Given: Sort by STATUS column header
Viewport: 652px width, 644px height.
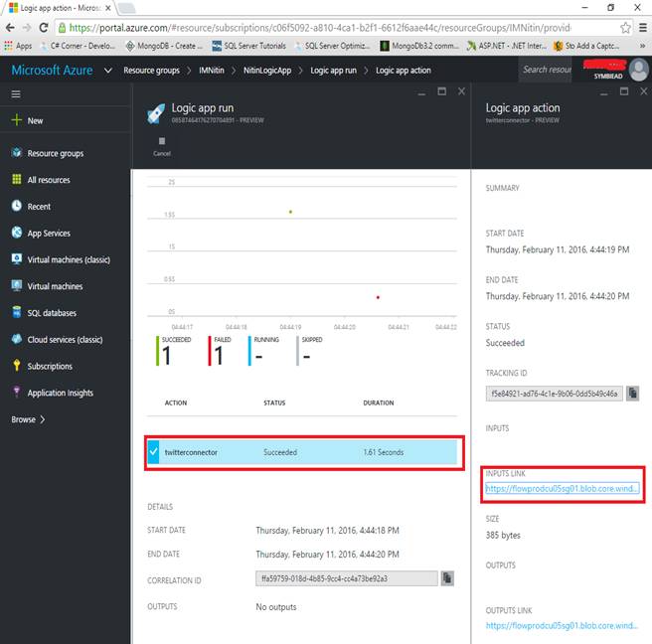Looking at the screenshot, I should click(x=274, y=402).
